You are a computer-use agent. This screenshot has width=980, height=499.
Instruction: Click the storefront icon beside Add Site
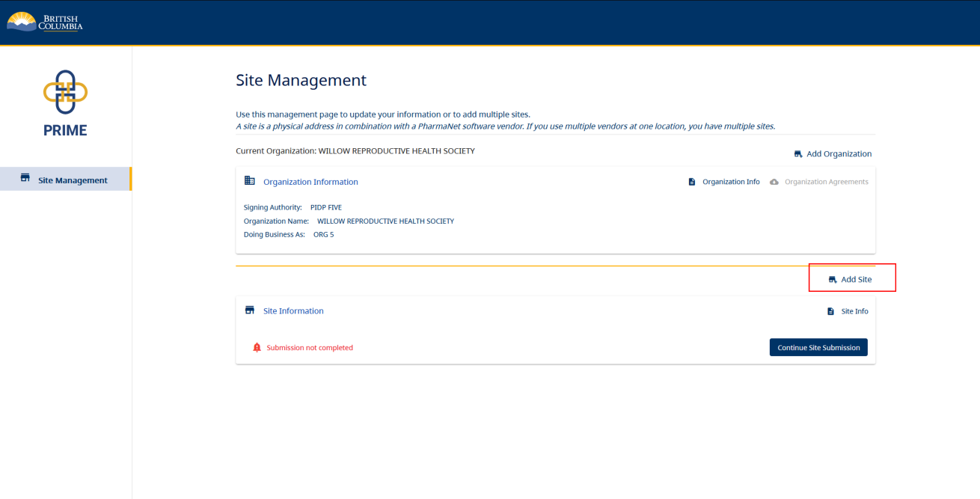(x=833, y=280)
